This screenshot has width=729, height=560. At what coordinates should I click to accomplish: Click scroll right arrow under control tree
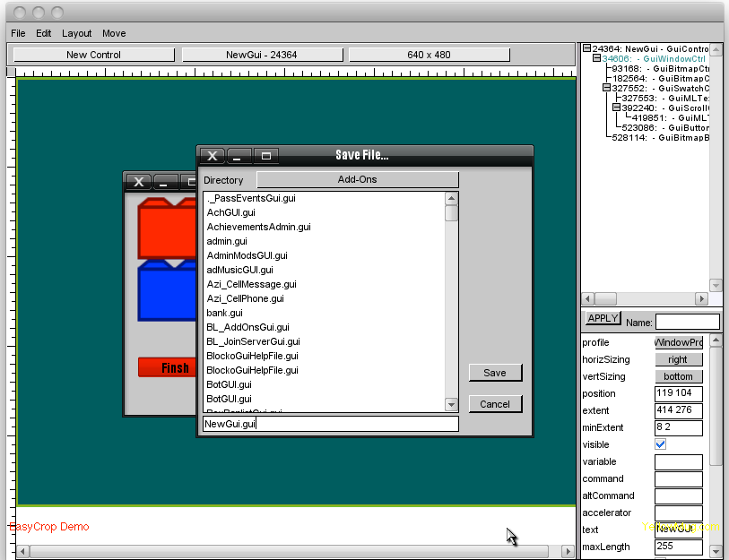pyautogui.click(x=699, y=298)
